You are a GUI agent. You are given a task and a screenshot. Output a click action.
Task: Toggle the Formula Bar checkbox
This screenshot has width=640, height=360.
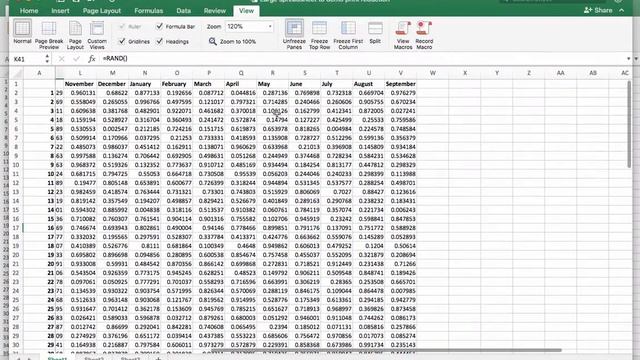point(159,27)
